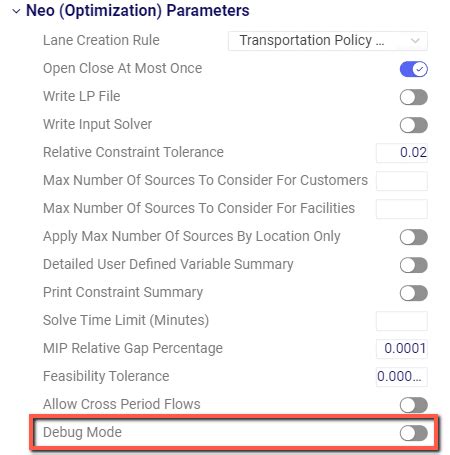The image size is (450, 455).
Task: Edit the MIP Relative Gap Percentage value
Action: pos(402,349)
